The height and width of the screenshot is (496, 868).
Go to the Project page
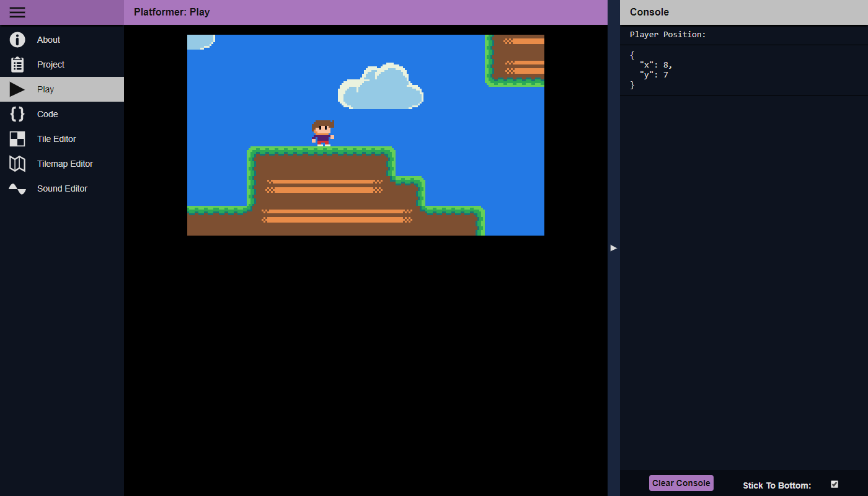pyautogui.click(x=62, y=64)
